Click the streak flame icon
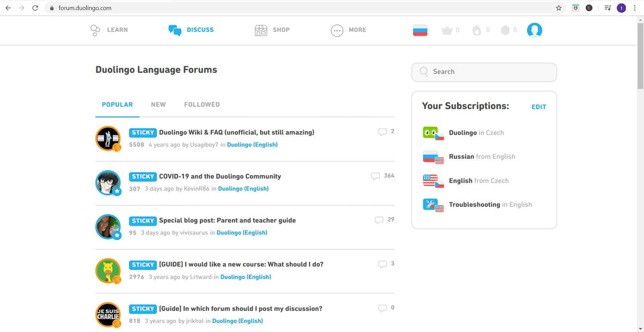This screenshot has height=332, width=644. (x=477, y=30)
